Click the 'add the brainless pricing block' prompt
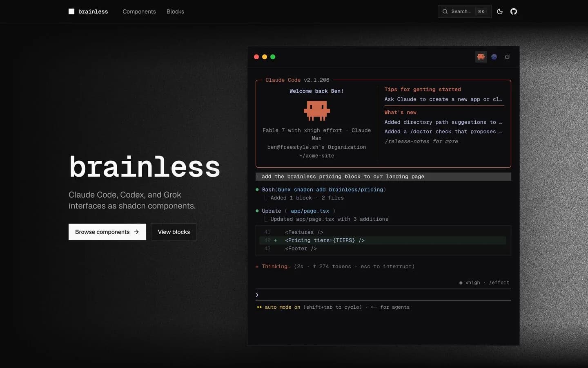 point(383,177)
